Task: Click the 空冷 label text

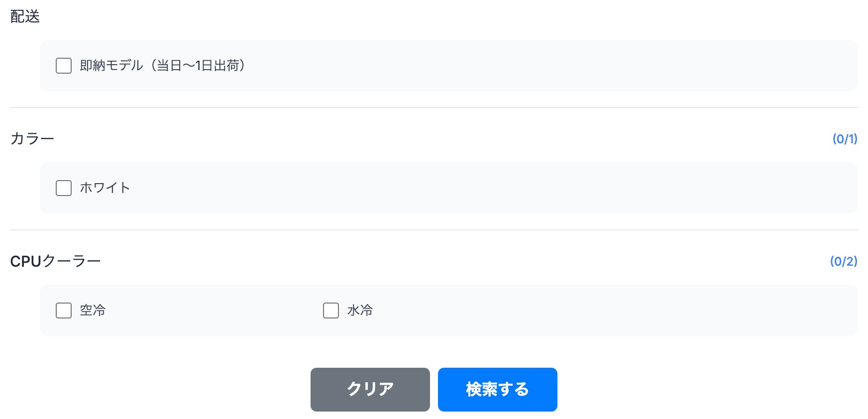Action: [93, 311]
